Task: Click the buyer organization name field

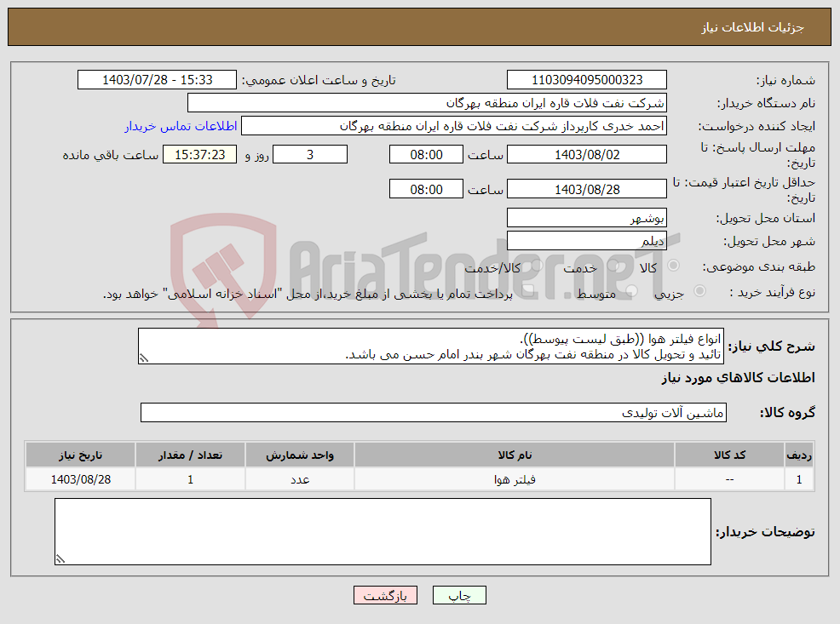Action: (x=427, y=103)
